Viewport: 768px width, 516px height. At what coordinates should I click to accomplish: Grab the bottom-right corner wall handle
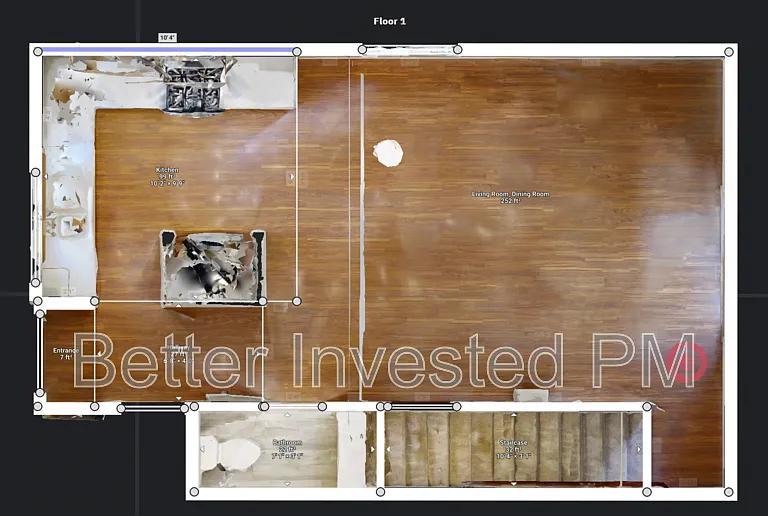tap(729, 492)
